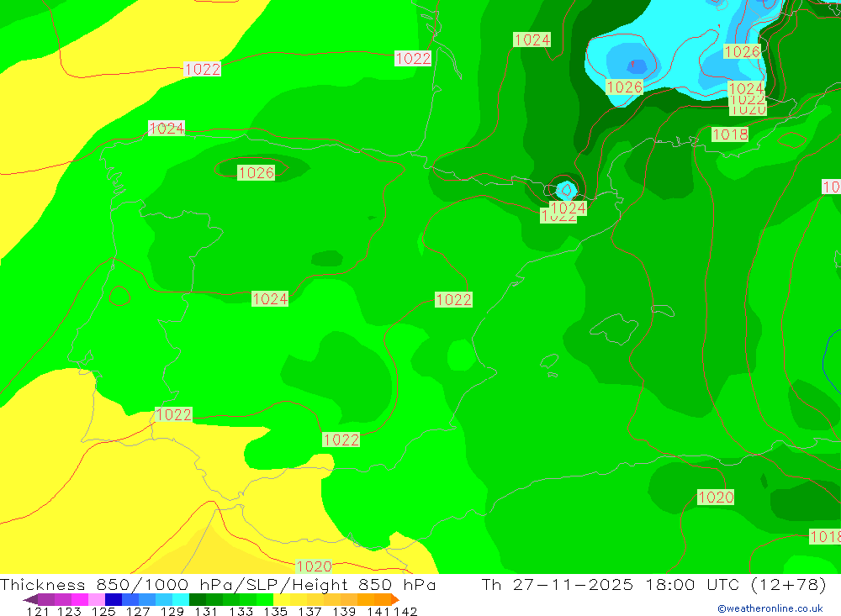Click the cyan legend swatch above 129

tap(181, 599)
